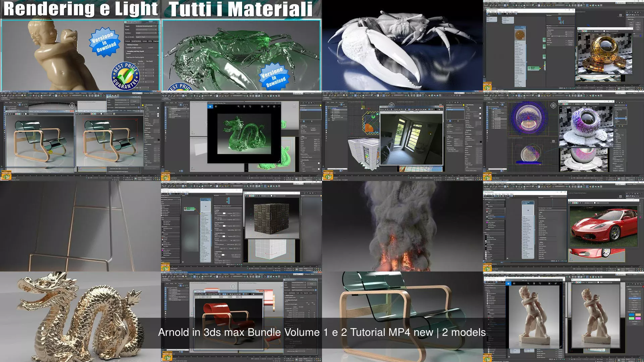Click the white house model viewport in interior screenshot
The image size is (644, 362).
pyautogui.click(x=364, y=154)
